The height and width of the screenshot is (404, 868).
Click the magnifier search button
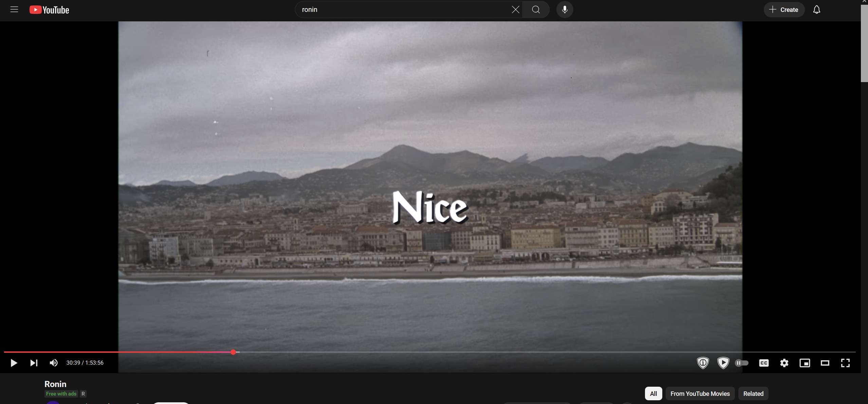[536, 9]
